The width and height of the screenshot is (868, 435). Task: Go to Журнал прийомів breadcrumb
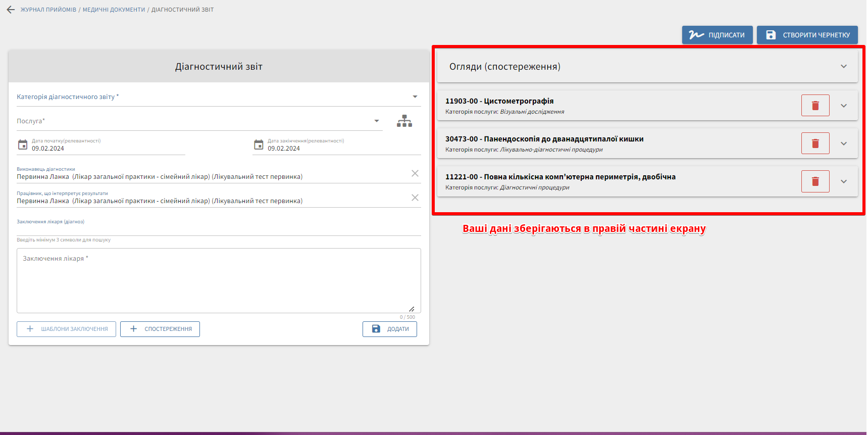tap(48, 10)
